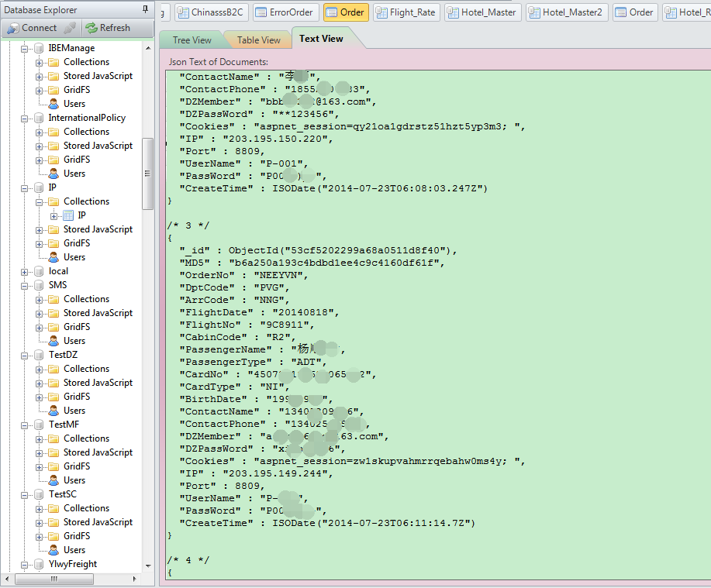Click scroll up arrow in explorer tree
The width and height of the screenshot is (711, 588).
point(148,48)
